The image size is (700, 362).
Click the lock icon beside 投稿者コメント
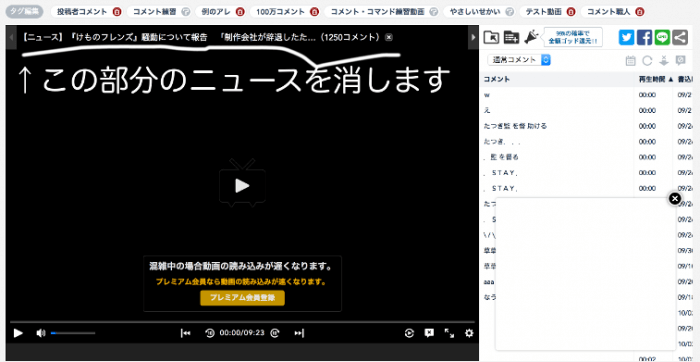click(117, 12)
